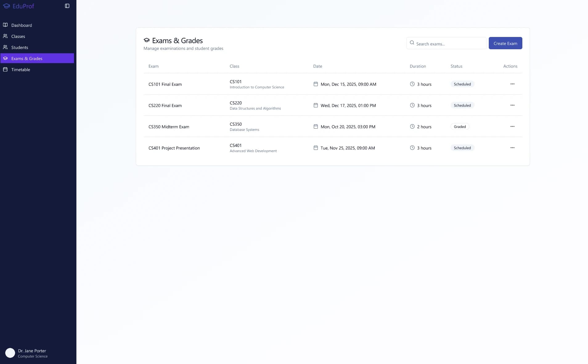Go to Dashboard in the sidebar
The image size is (588, 364).
point(37,25)
